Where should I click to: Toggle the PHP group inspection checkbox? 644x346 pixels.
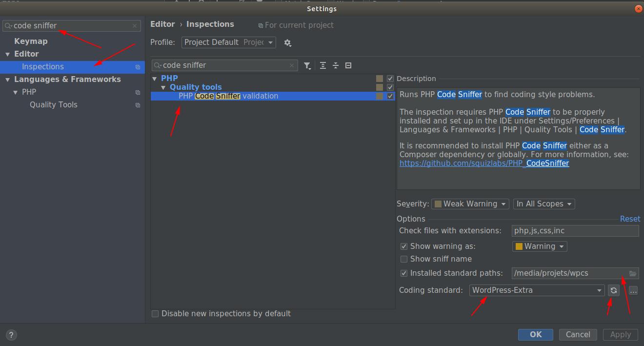point(390,79)
